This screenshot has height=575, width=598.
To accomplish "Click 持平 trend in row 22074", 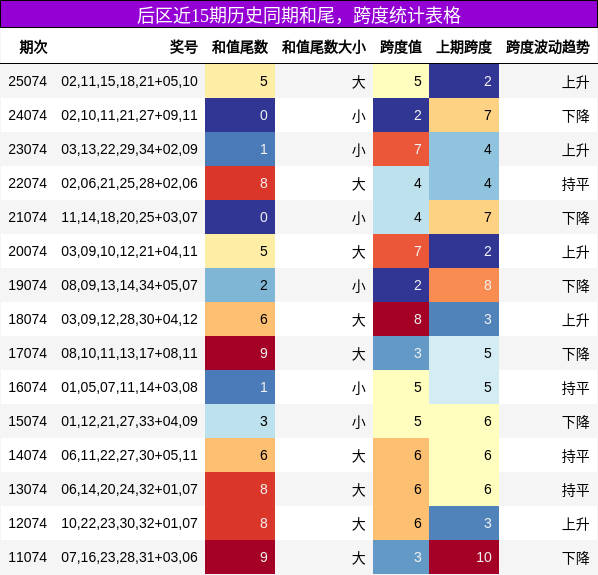I will [575, 184].
